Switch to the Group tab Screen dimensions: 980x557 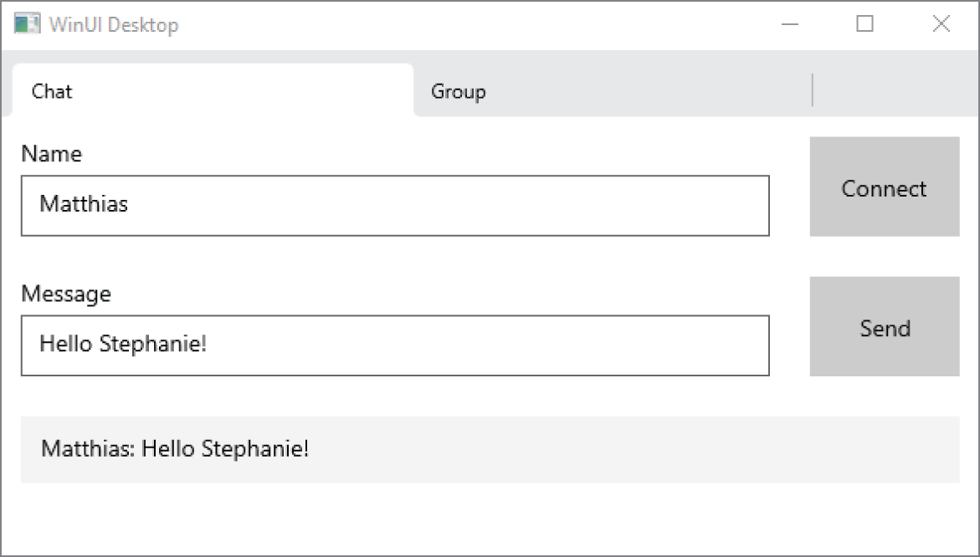[458, 91]
